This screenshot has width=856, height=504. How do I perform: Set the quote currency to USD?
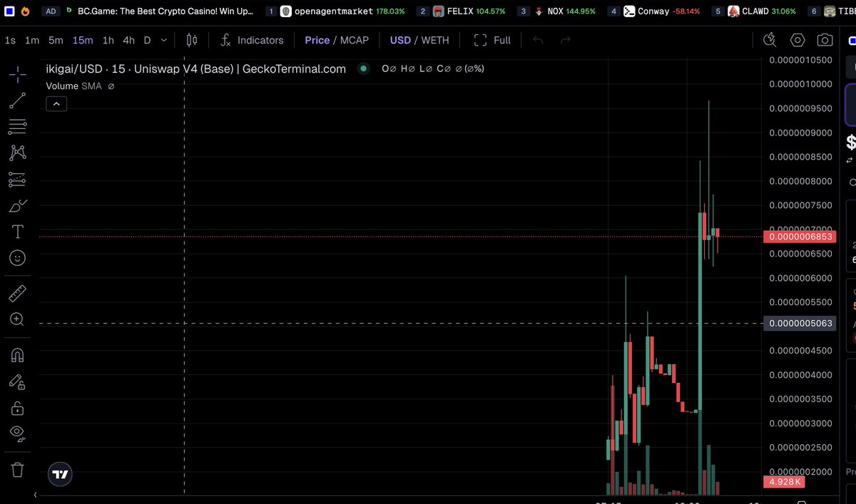click(x=400, y=40)
